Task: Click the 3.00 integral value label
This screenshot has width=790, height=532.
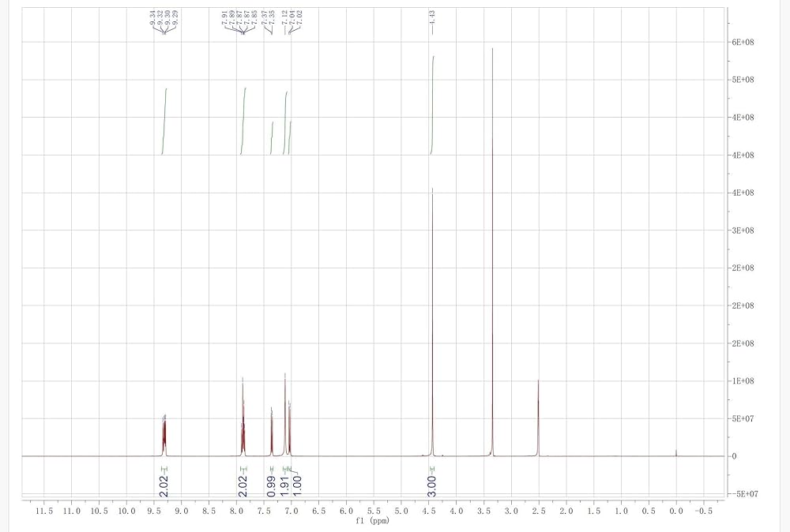Action: (432, 481)
